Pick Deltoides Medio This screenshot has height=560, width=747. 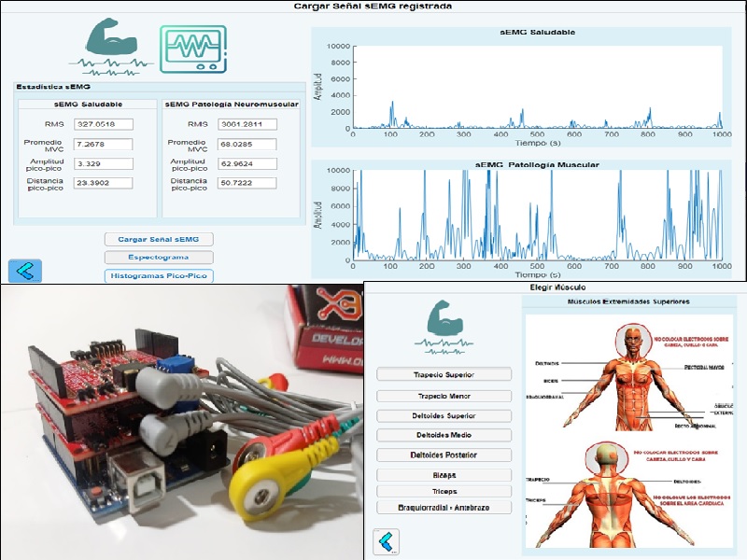click(x=444, y=435)
